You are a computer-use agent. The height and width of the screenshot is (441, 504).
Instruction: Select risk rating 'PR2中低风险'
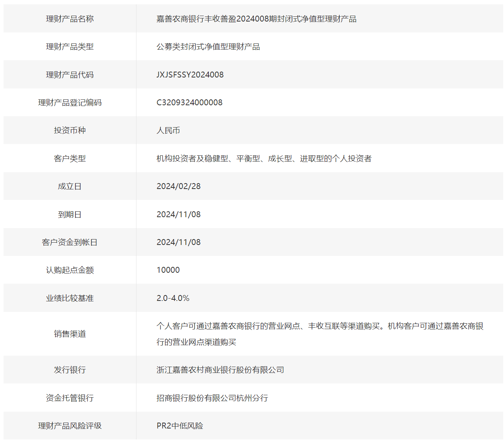click(x=180, y=426)
